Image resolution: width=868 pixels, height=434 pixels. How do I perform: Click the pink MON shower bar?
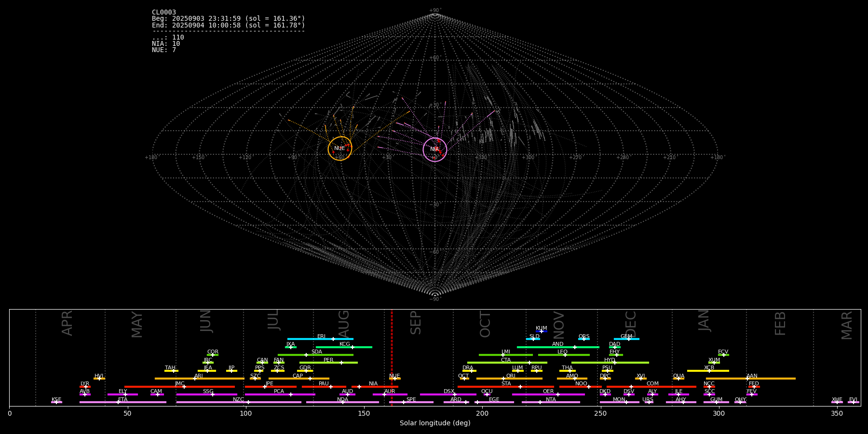[619, 402]
